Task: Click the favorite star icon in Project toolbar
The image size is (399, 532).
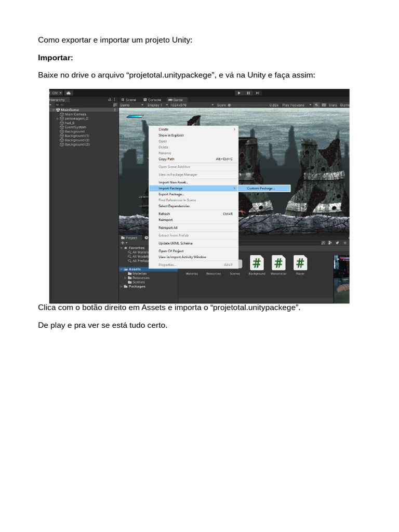Action: coord(345,243)
